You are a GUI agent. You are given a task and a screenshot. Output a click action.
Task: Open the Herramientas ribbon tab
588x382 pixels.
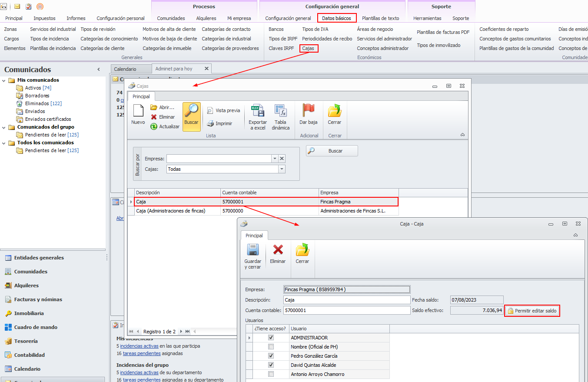click(427, 18)
